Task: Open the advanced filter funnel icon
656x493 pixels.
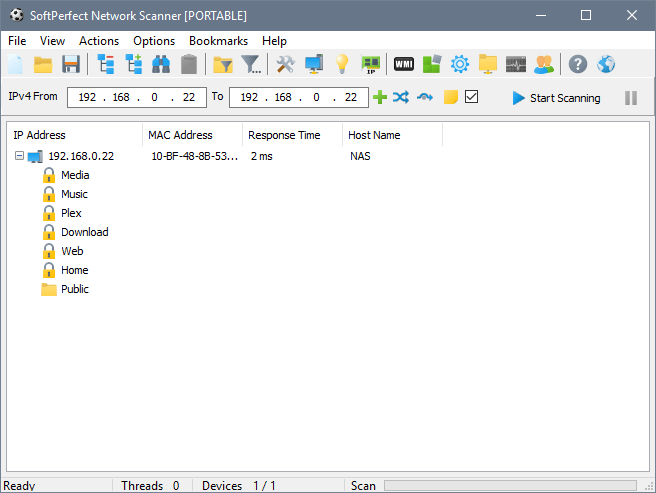Action: (x=251, y=64)
